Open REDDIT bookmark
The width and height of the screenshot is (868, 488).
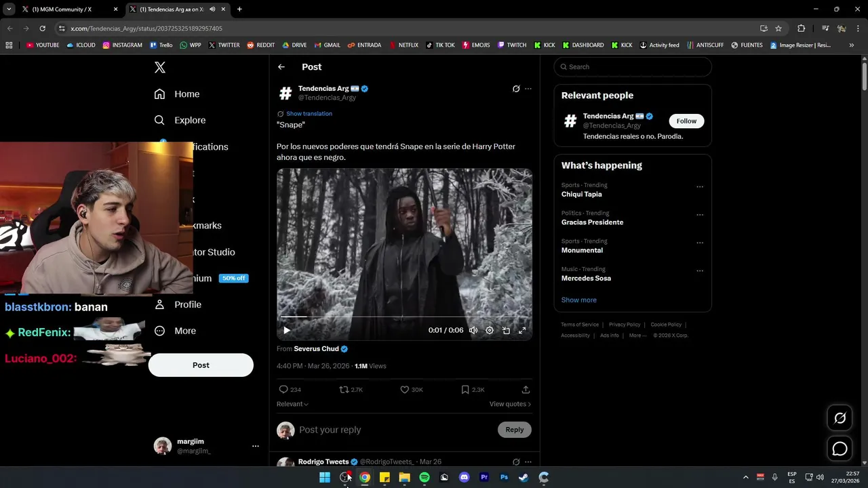point(260,45)
